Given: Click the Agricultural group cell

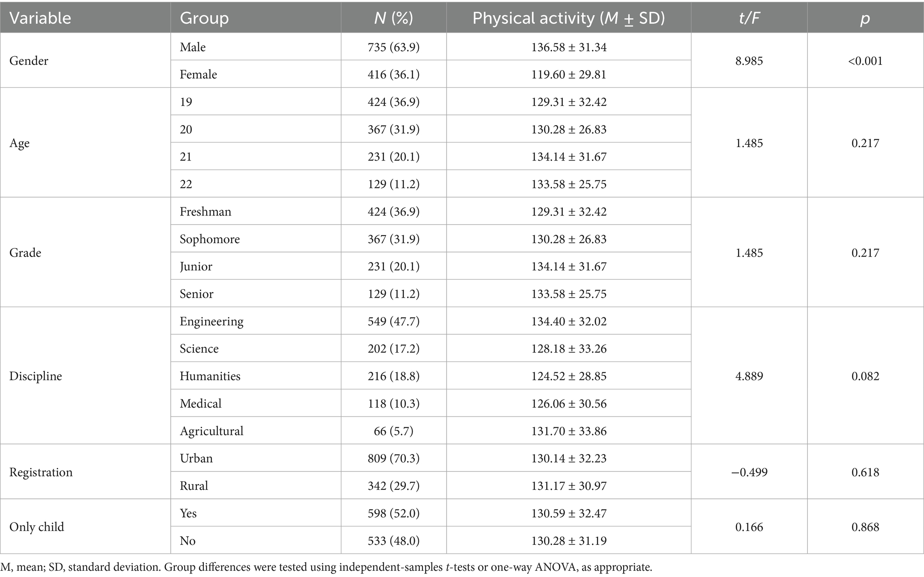Looking at the screenshot, I should point(211,431).
